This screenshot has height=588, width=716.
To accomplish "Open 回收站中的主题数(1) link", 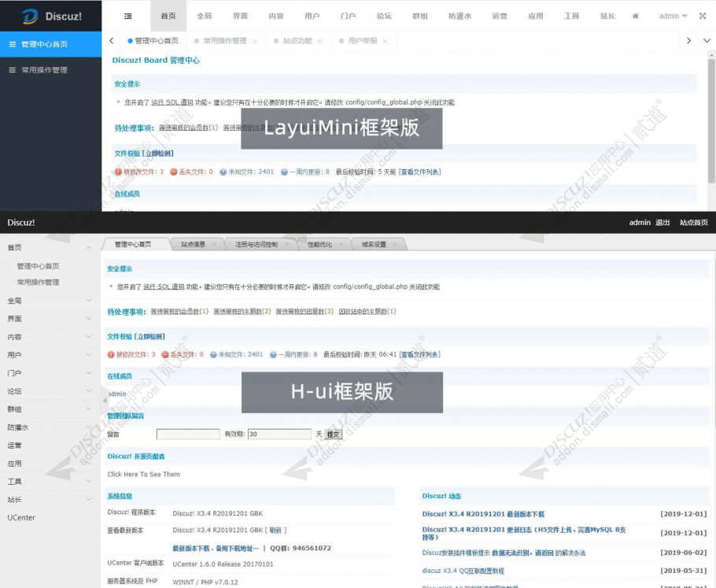I will [x=367, y=311].
